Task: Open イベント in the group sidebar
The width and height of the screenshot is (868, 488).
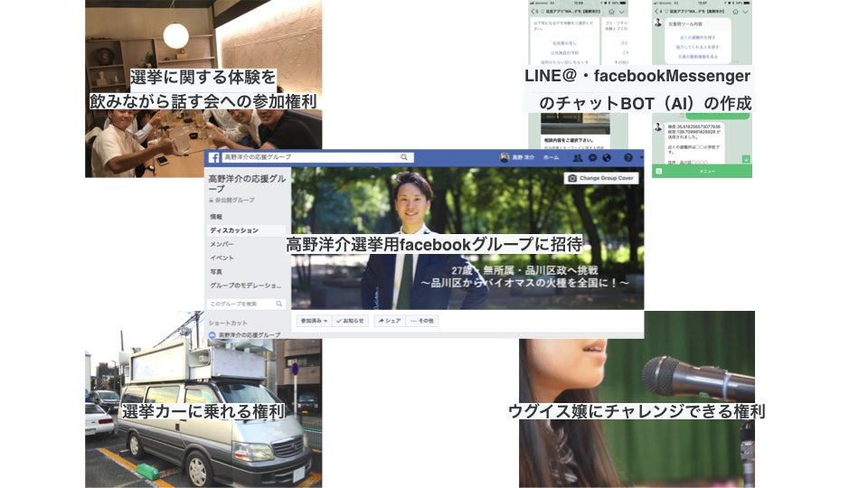Action: (x=222, y=258)
